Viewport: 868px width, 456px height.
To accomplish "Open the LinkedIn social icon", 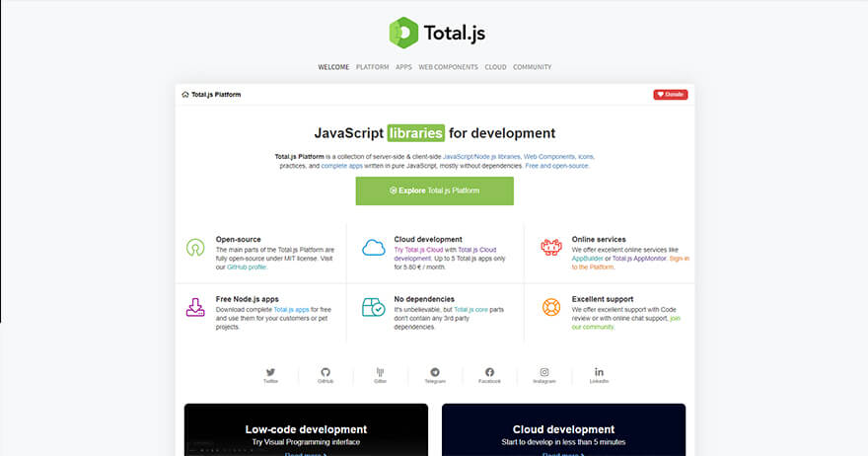I will 599,372.
